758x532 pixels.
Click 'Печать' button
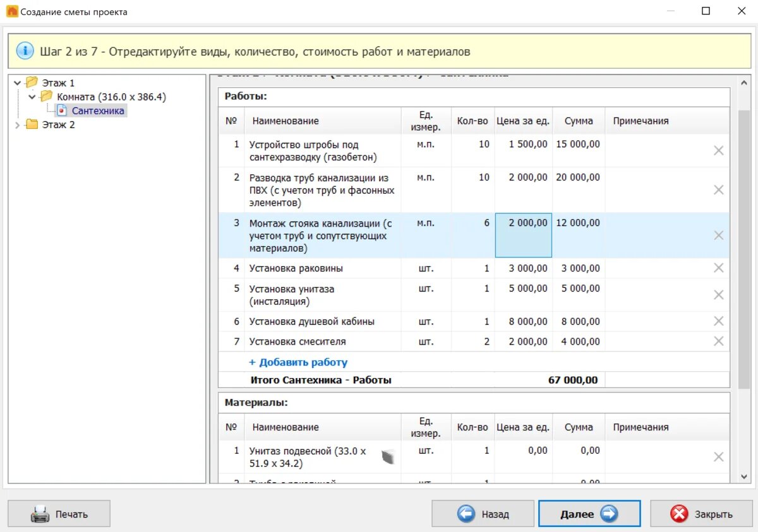click(59, 514)
